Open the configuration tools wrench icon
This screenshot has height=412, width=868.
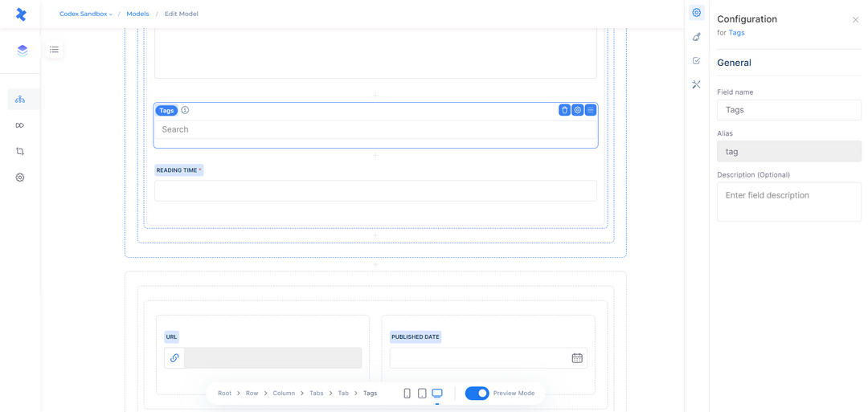tap(697, 84)
